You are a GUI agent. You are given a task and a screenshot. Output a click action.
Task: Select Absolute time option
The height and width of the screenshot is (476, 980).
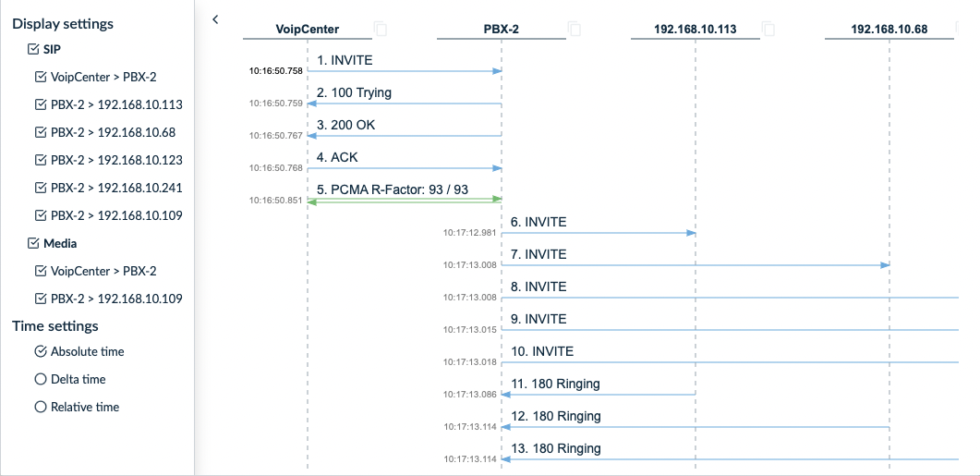coord(41,351)
